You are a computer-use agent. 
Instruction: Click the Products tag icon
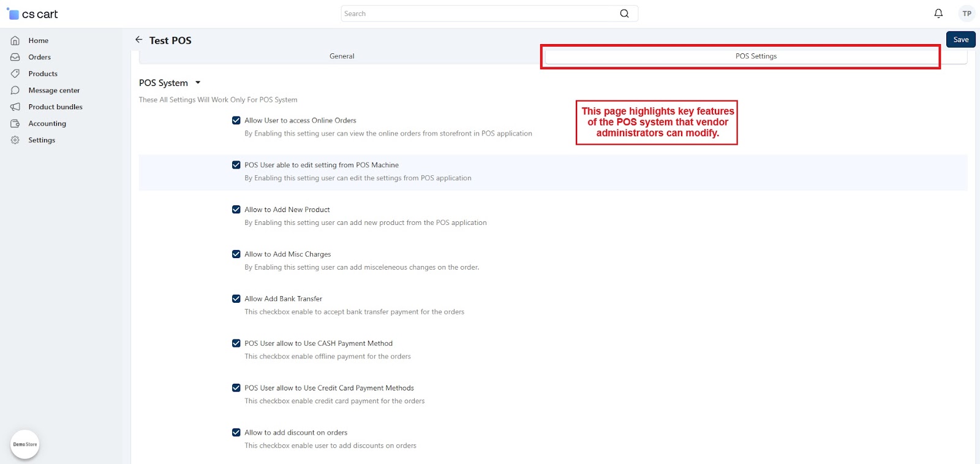pos(15,74)
